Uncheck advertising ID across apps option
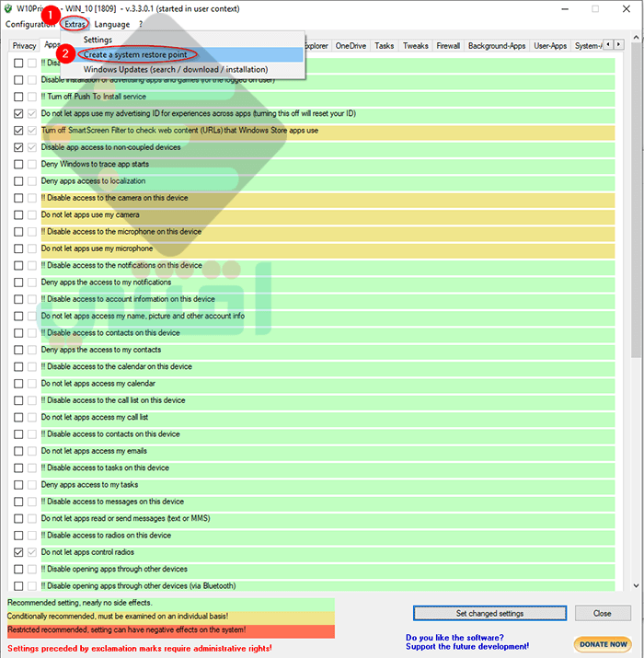 point(18,114)
